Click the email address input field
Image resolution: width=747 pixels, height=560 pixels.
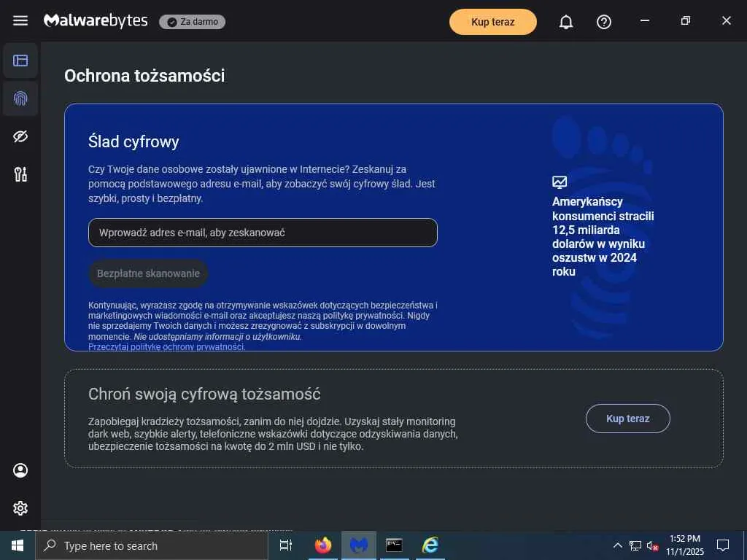263,233
